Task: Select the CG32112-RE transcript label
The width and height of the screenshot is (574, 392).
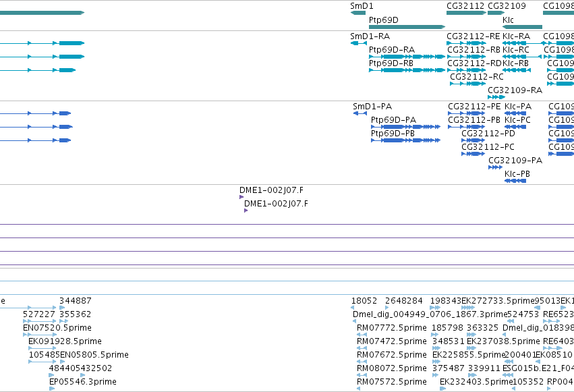Action: [473, 36]
